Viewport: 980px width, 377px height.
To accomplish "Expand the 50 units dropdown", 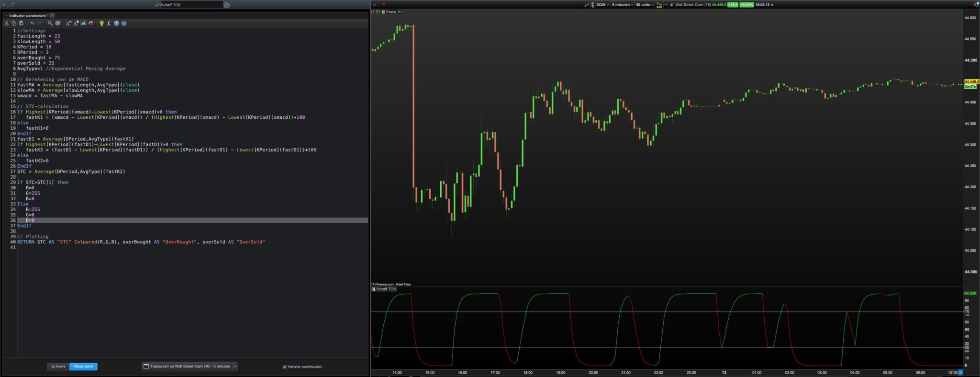I will 645,5.
